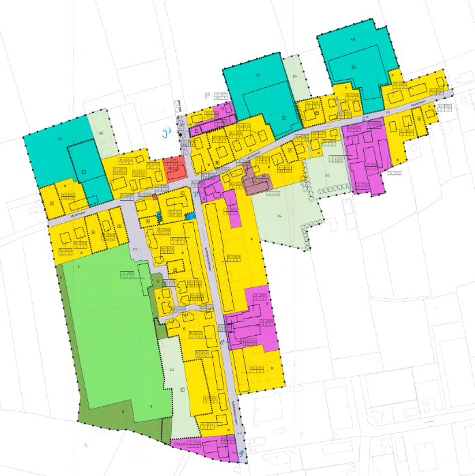This screenshot has width=475, height=476.
Task: Click the 'VV' label on the northeast street
Action: 387,112
